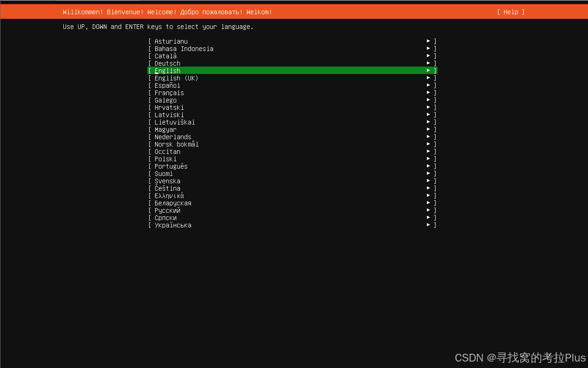Screen dimensions: 588x368
Task: Choose Українська language row
Action: pyautogui.click(x=292, y=225)
